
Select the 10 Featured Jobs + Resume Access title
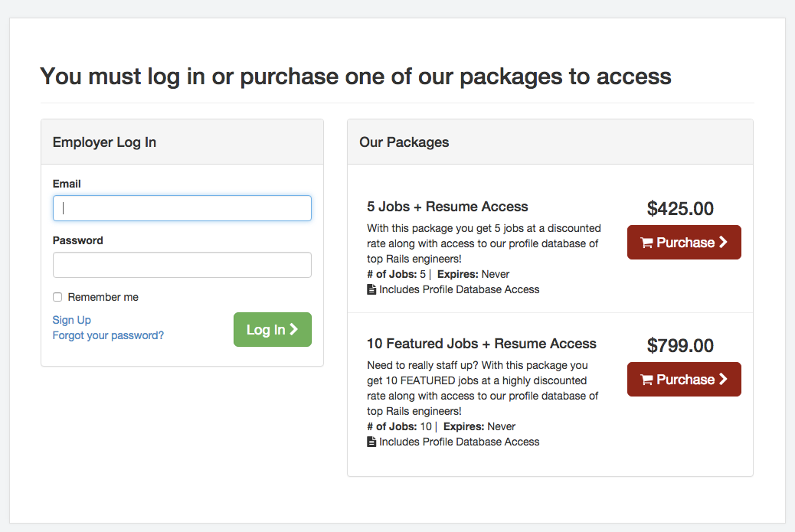(481, 344)
